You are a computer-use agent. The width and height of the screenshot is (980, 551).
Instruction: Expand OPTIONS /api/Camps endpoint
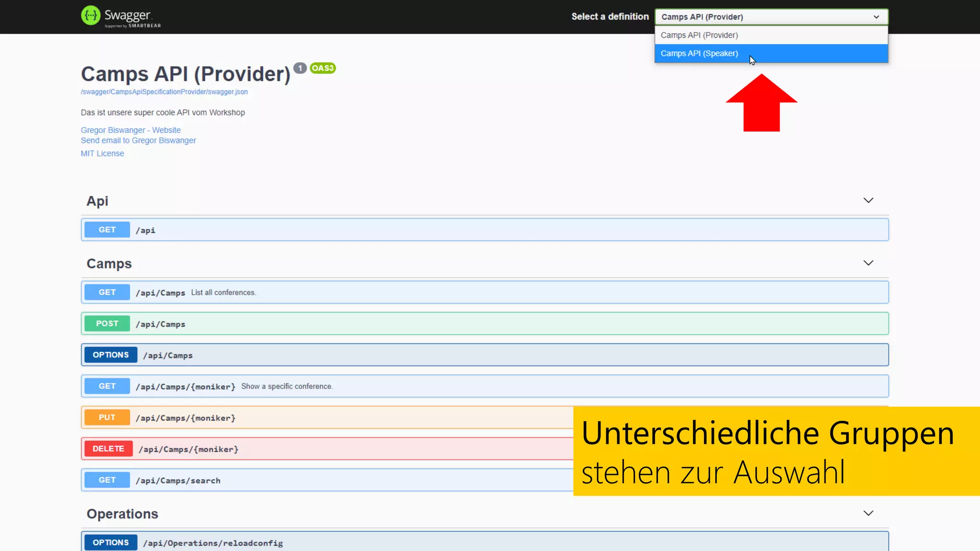[x=485, y=355]
